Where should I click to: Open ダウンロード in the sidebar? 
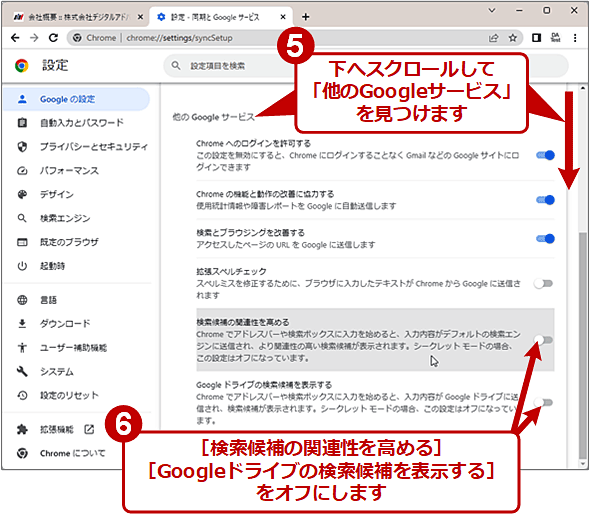[x=76, y=324]
